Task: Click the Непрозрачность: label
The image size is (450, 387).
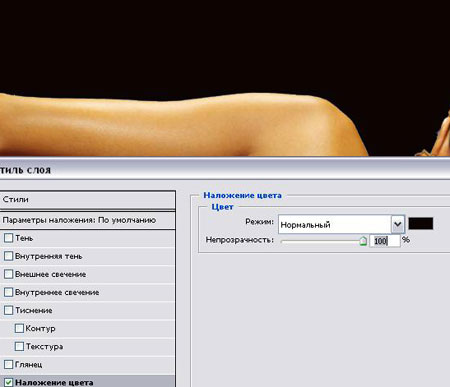Action: [239, 240]
